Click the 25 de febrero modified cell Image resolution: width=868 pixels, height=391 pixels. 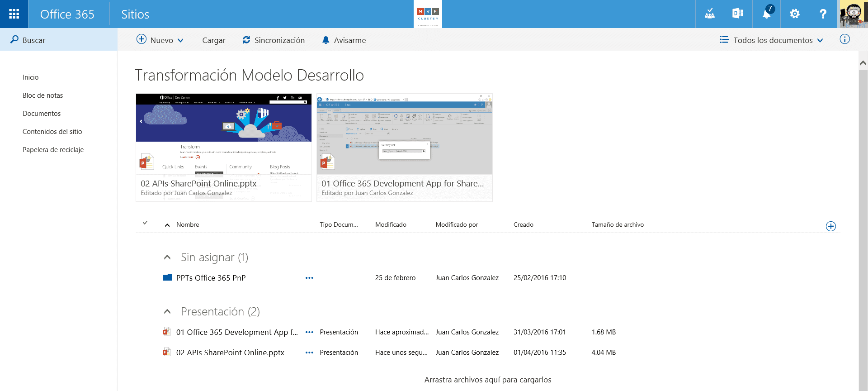[x=395, y=278]
